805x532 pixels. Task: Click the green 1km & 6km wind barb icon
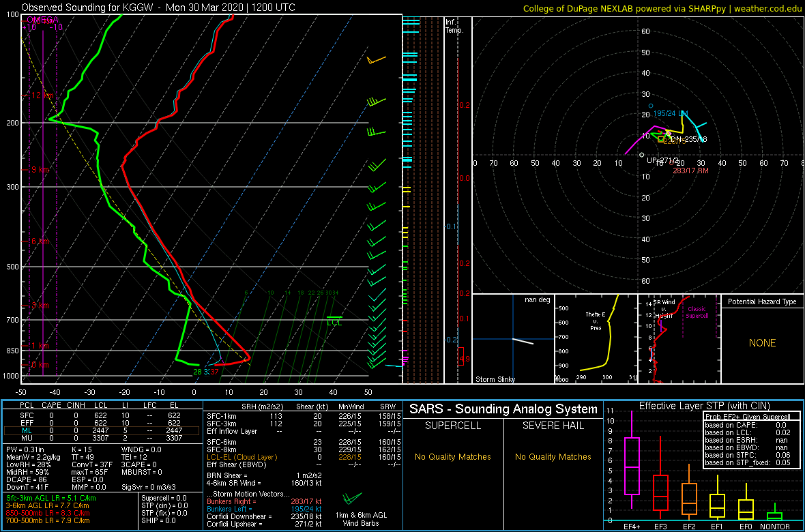pos(352,498)
